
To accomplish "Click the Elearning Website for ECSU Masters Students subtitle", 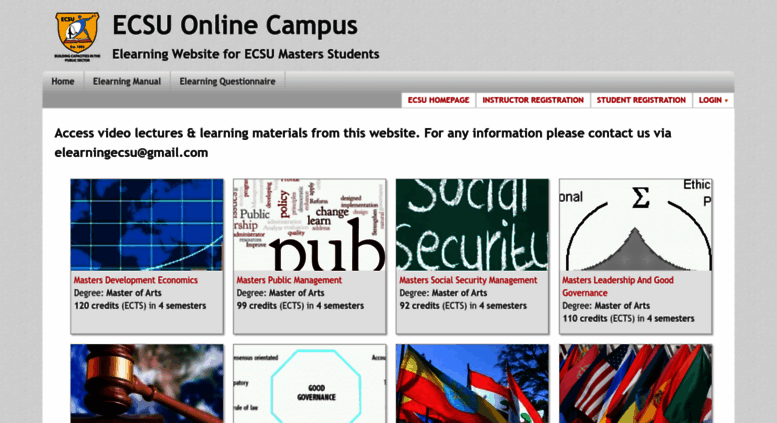I will click(246, 54).
